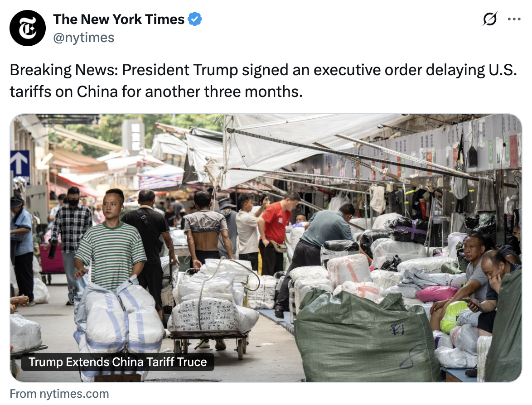The height and width of the screenshot is (405, 532).
Task: Open the three-dot more options menu
Action: (x=514, y=19)
